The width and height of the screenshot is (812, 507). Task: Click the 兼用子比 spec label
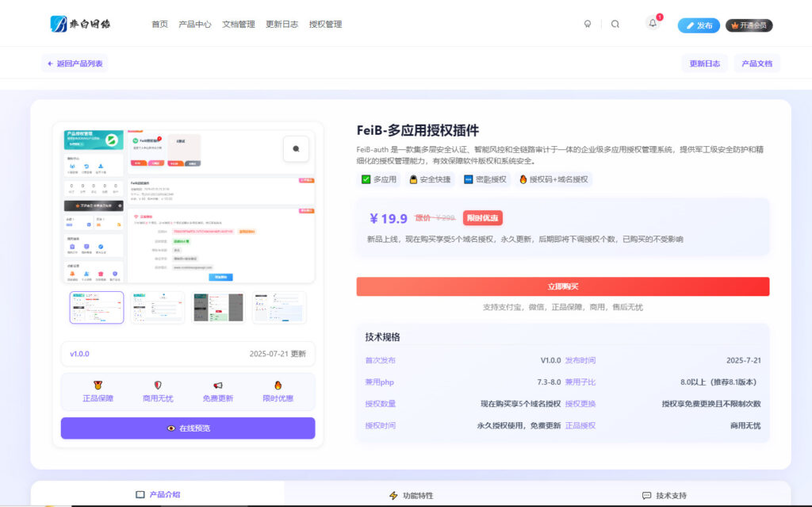(580, 382)
